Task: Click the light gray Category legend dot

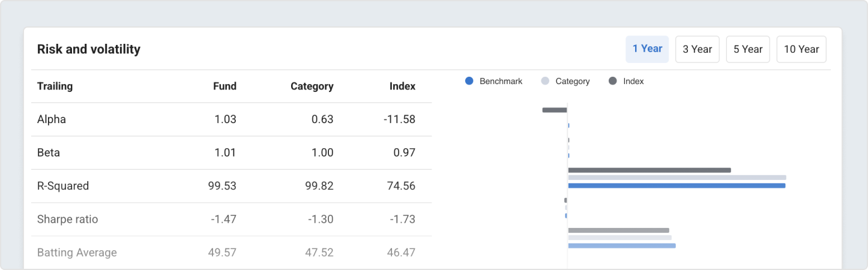Action: pyautogui.click(x=545, y=81)
